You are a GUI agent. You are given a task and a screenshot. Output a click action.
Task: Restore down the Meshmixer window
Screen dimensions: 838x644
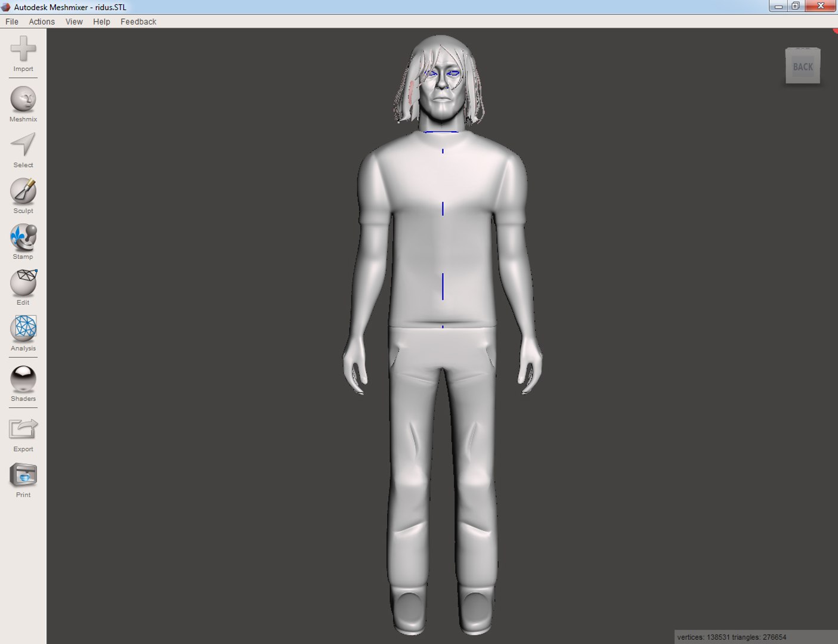[796, 7]
